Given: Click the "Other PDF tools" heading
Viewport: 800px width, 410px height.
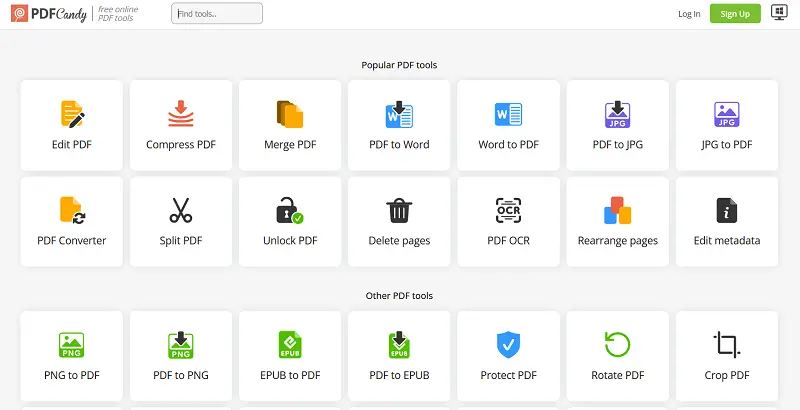Looking at the screenshot, I should tap(399, 296).
